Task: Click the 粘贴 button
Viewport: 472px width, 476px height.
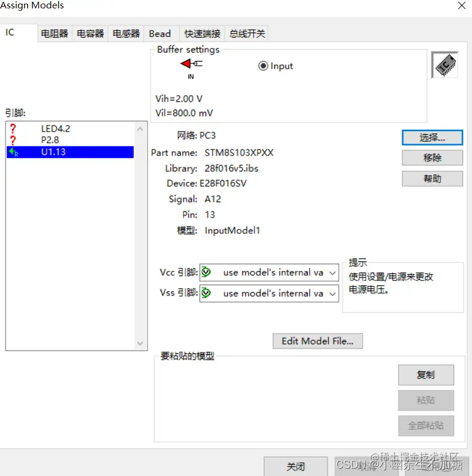Action: point(426,400)
